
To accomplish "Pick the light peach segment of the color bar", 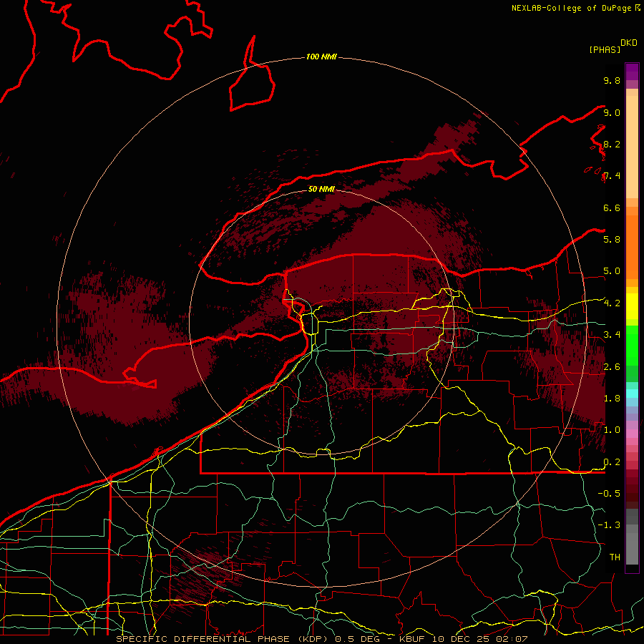I will click(x=632, y=147).
